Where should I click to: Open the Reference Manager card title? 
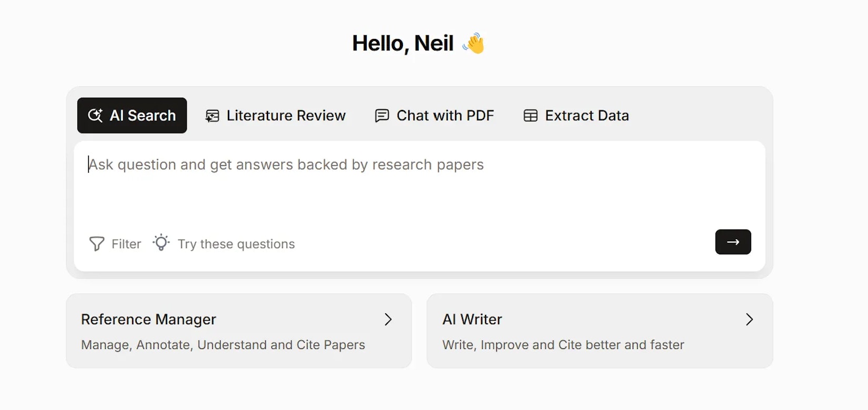pos(148,320)
